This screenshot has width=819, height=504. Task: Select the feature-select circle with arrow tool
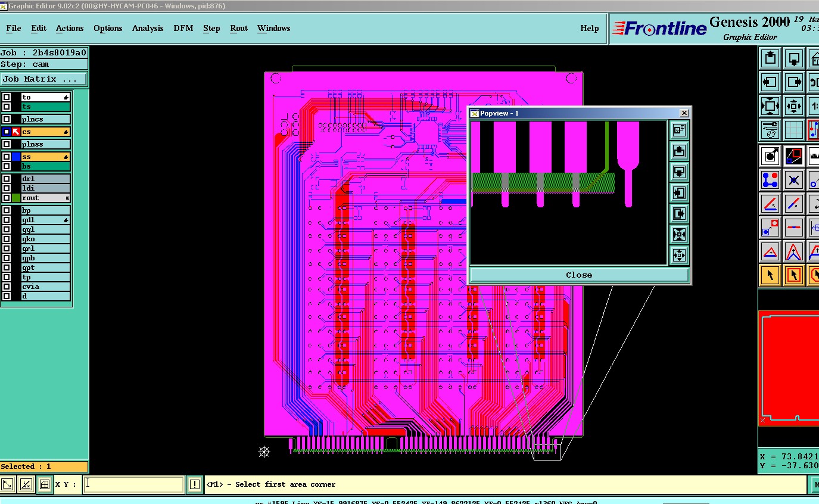click(770, 156)
